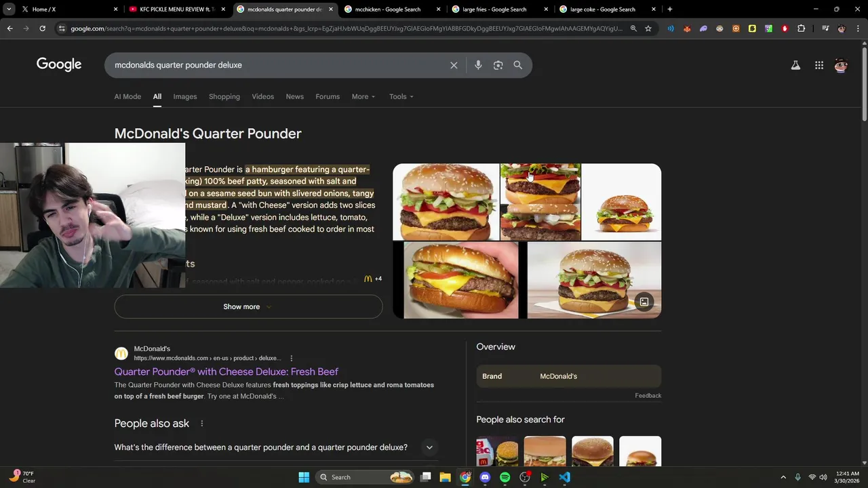This screenshot has height=488, width=868.
Task: Open the Chrome extensions puzzle icon
Action: [802, 28]
